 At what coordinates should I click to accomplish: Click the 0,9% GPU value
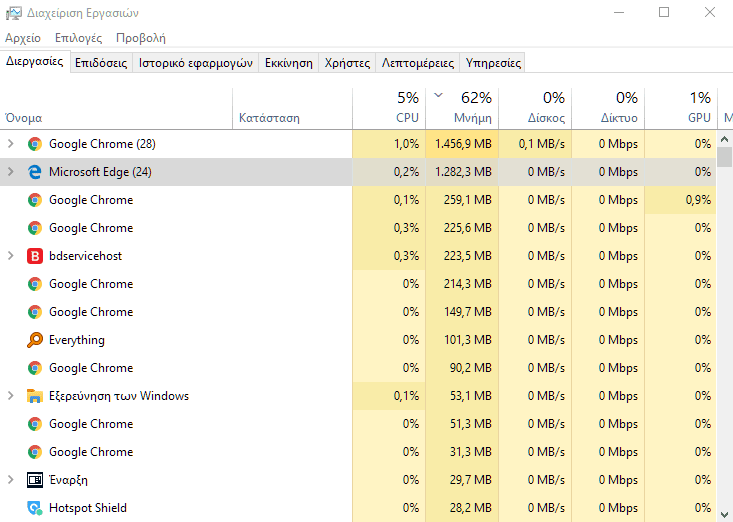point(698,200)
